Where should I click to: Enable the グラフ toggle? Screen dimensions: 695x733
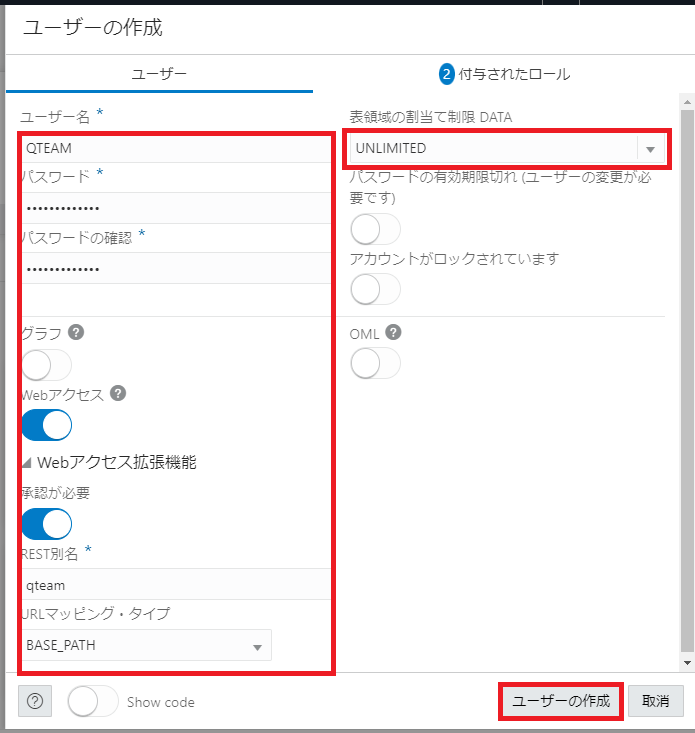(46, 364)
